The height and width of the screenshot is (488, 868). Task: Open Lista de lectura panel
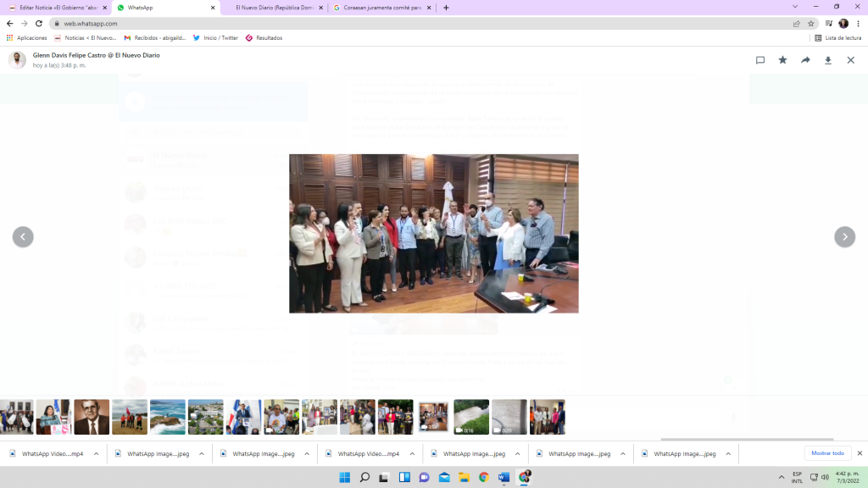[x=837, y=38]
